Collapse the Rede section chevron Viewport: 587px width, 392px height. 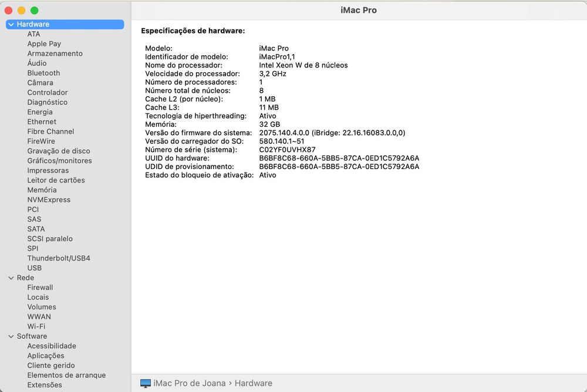pyautogui.click(x=11, y=278)
